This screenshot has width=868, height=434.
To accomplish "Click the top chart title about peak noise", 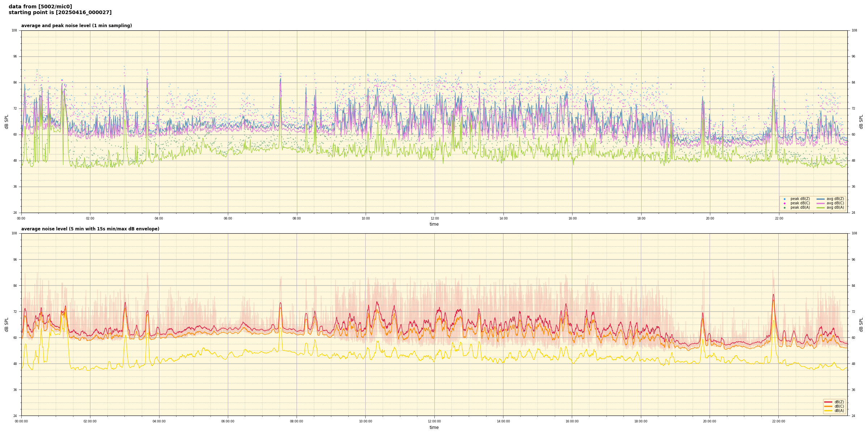I will [76, 26].
